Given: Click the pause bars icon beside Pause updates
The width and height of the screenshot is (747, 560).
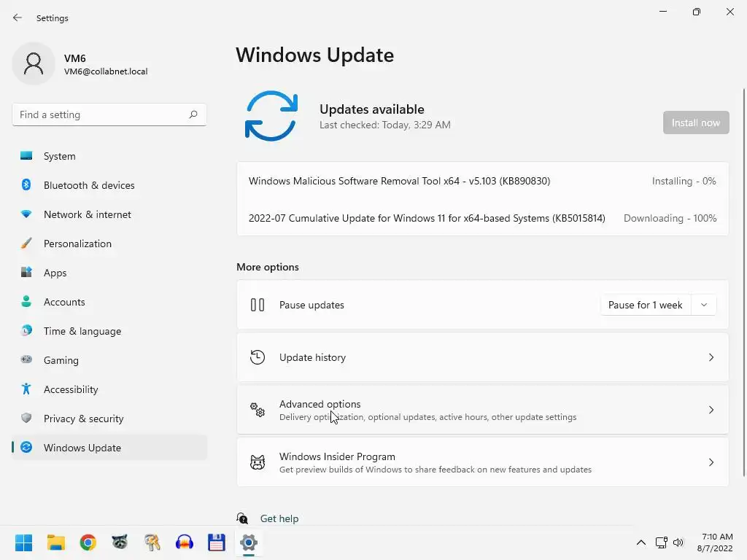Looking at the screenshot, I should (x=258, y=305).
